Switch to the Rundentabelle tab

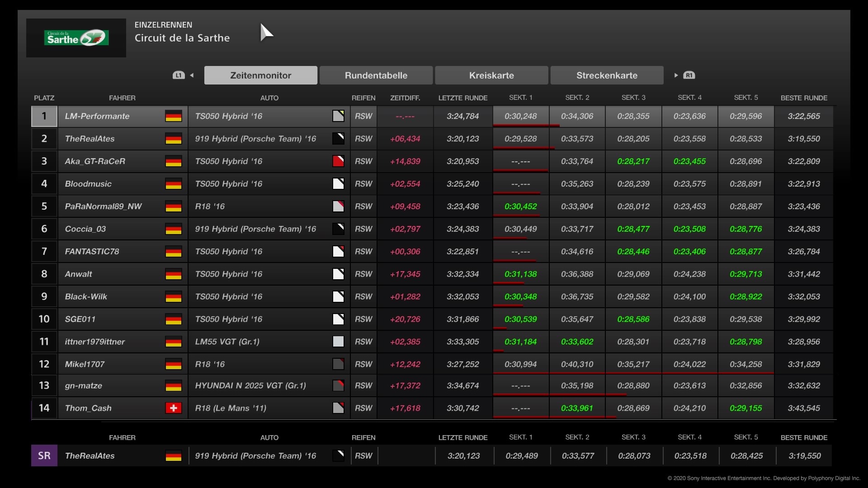[376, 75]
